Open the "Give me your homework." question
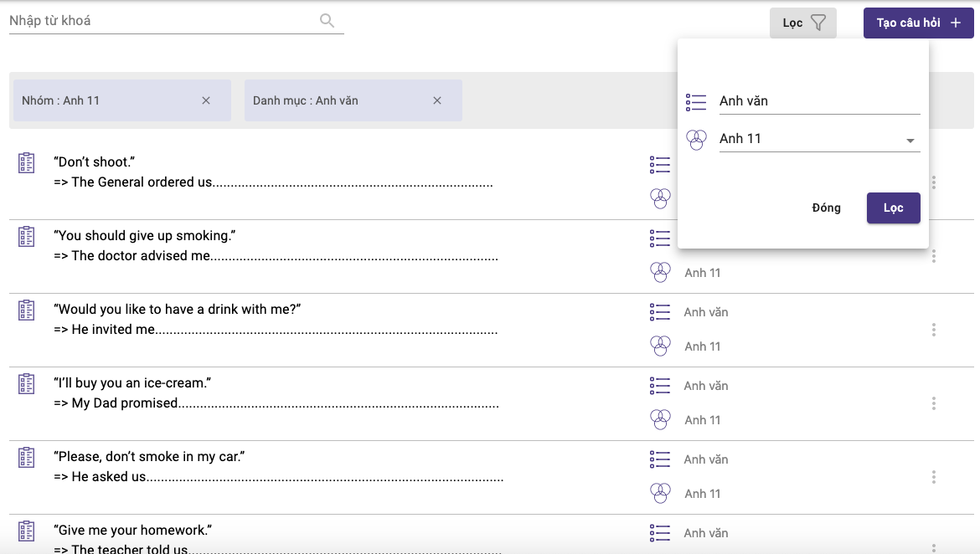This screenshot has width=980, height=554. [132, 531]
